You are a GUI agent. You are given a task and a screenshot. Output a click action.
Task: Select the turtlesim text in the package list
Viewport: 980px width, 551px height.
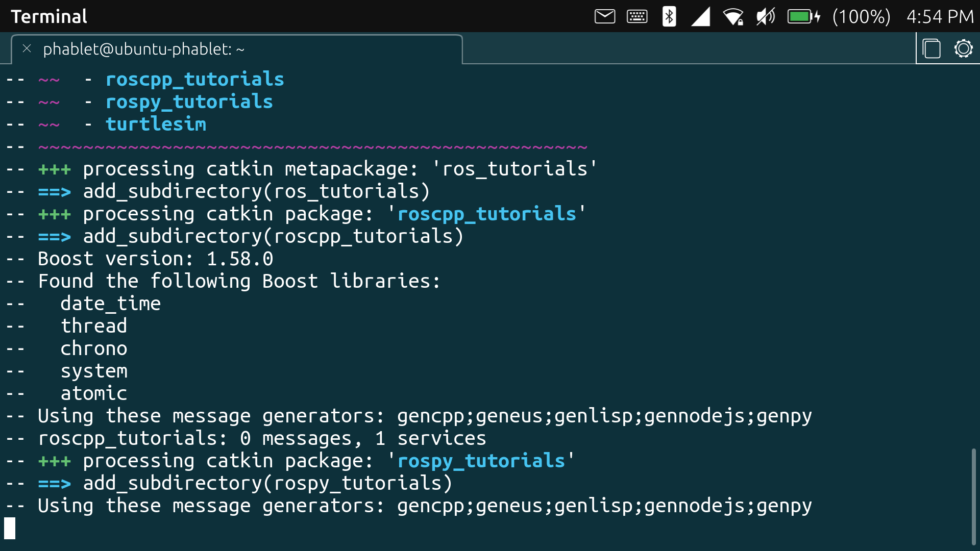click(156, 124)
